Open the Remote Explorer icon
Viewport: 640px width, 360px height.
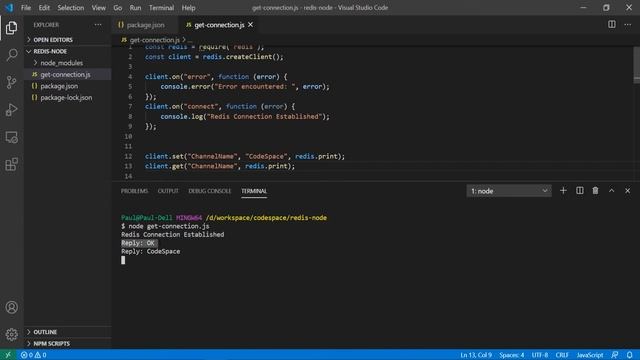tap(11, 137)
